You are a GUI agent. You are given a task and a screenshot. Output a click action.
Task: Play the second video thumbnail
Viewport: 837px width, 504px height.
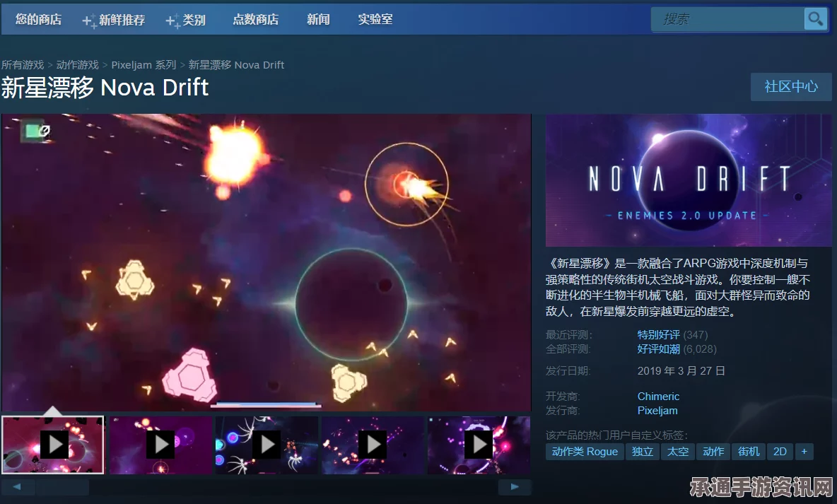point(160,445)
